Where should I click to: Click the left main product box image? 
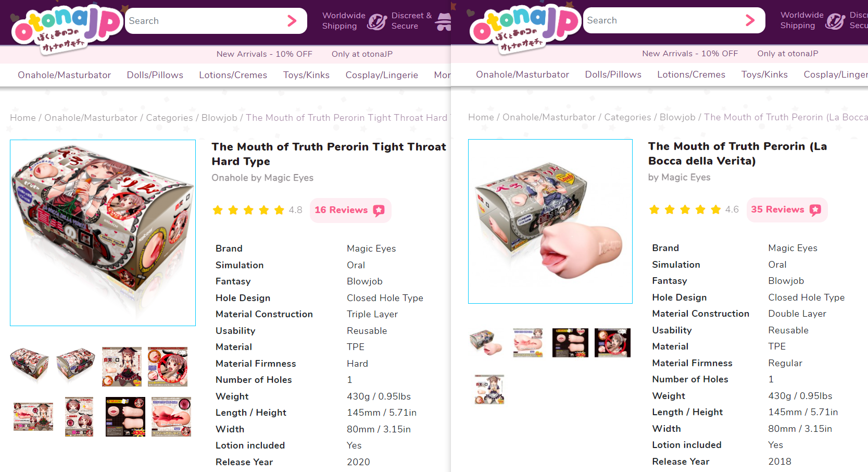point(103,233)
